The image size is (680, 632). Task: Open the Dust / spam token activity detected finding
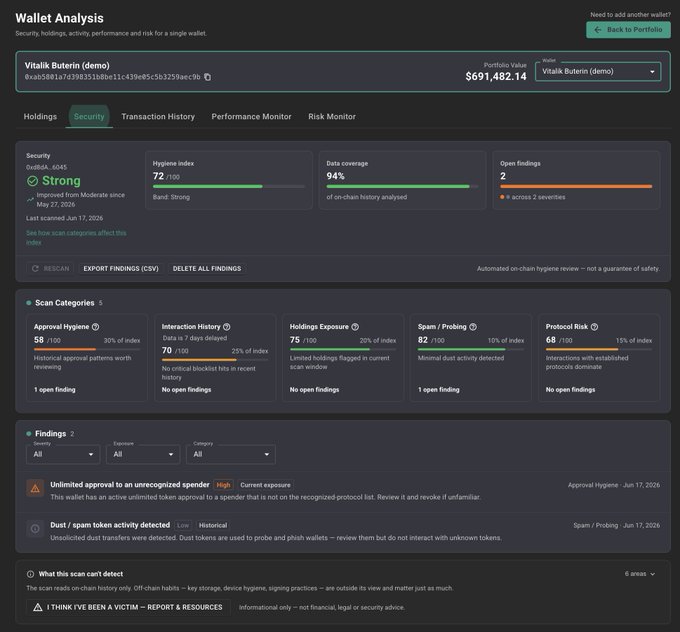tap(343, 531)
